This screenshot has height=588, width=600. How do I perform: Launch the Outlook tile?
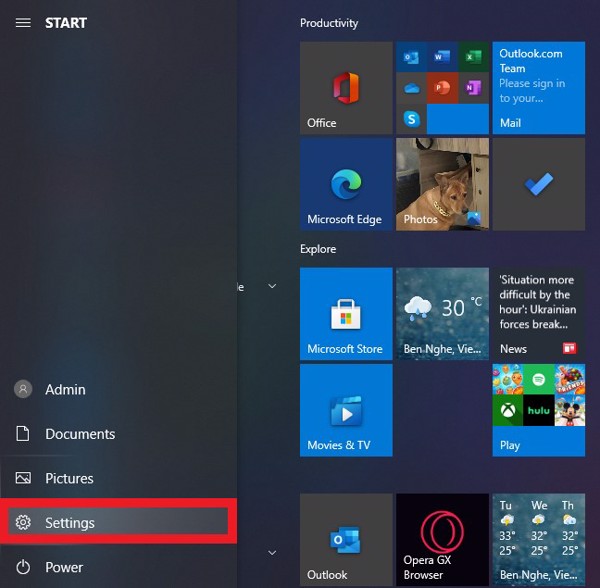pos(346,539)
